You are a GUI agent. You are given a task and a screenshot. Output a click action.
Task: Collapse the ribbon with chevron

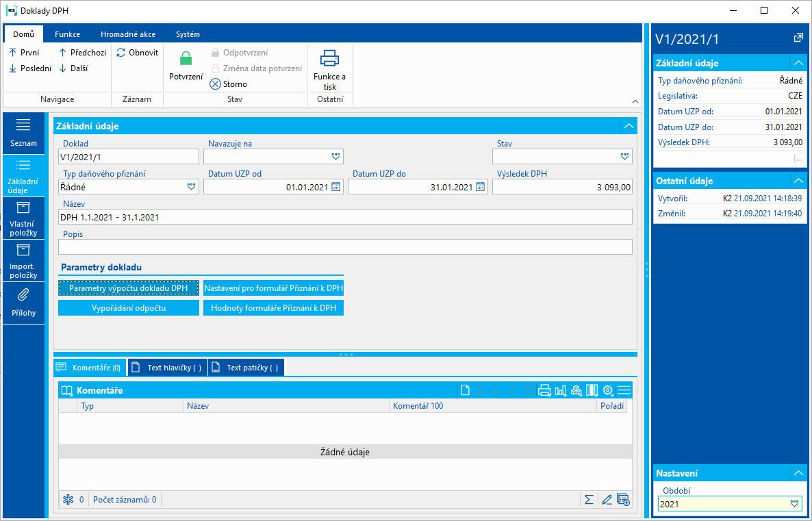coord(635,101)
